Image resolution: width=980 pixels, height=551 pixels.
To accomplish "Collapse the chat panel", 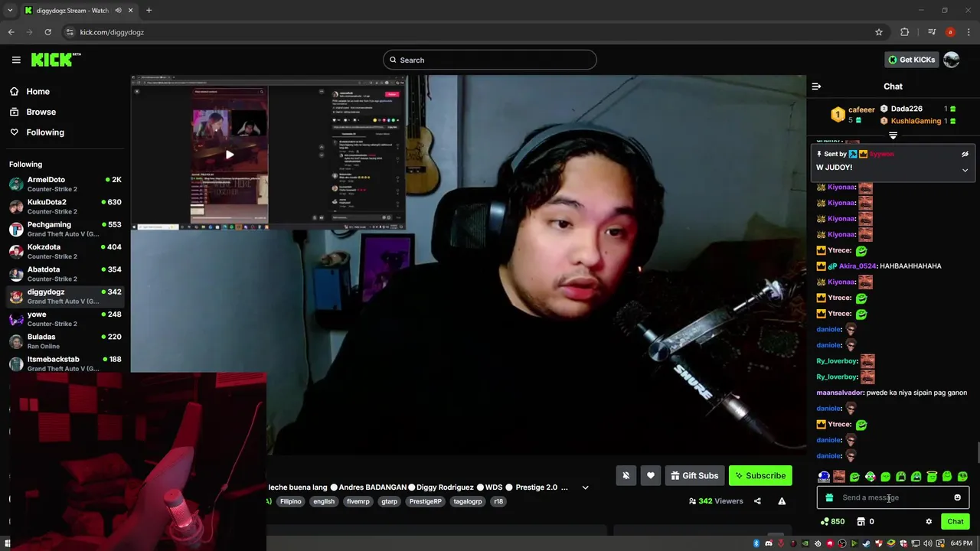I will tap(816, 86).
